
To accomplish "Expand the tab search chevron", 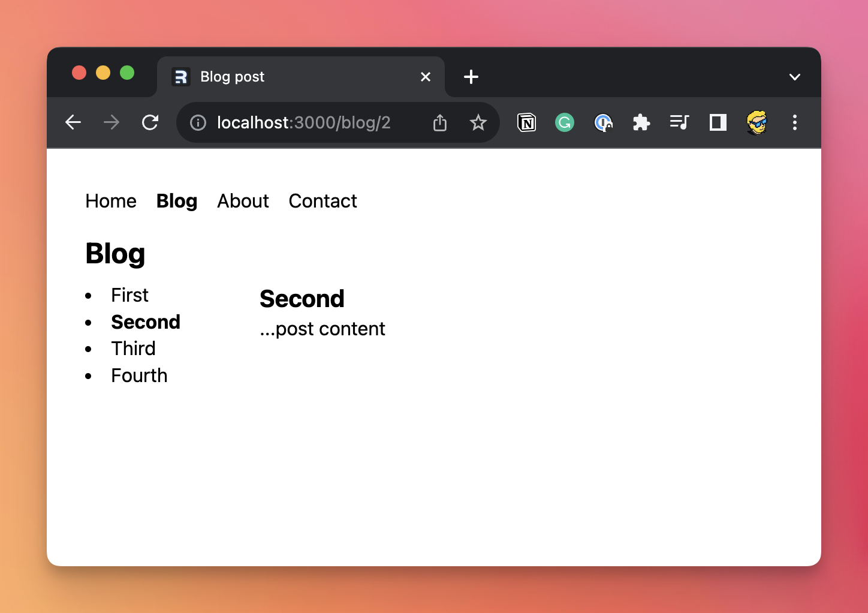I will tap(794, 77).
